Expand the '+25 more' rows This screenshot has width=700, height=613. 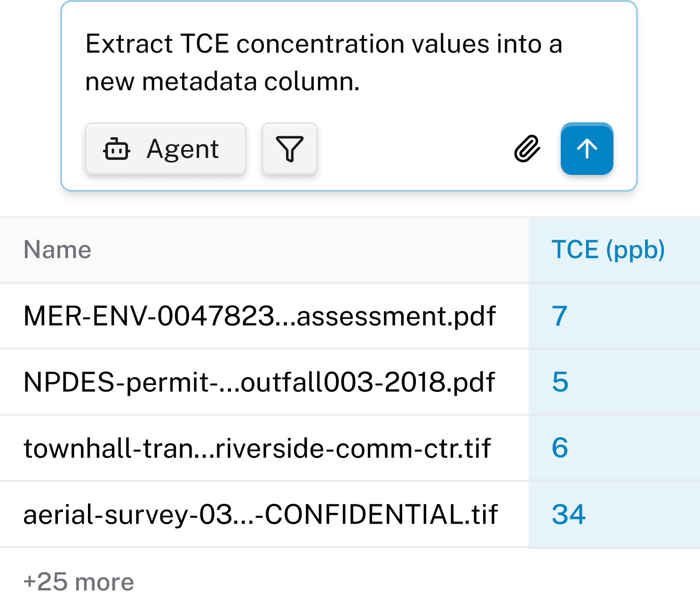(79, 582)
